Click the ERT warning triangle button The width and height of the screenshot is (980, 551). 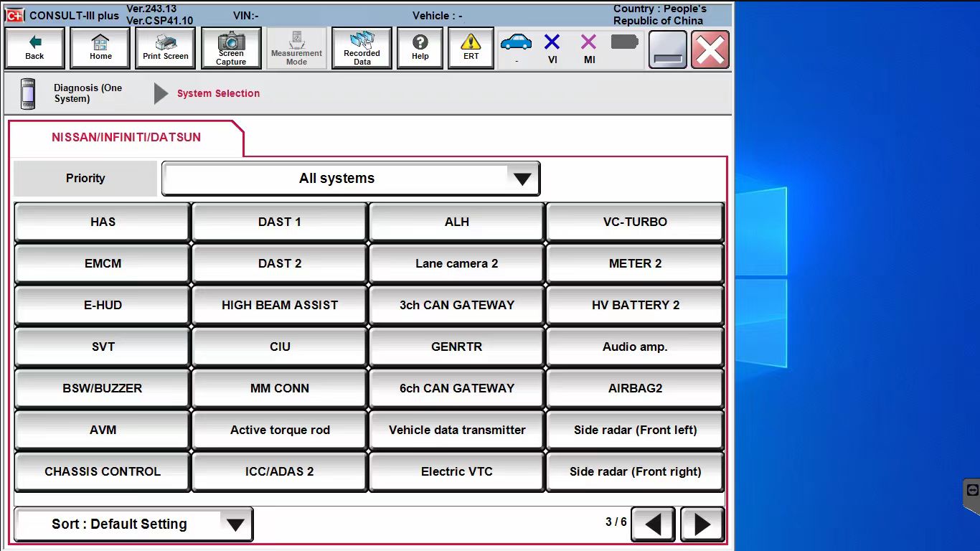tap(471, 48)
